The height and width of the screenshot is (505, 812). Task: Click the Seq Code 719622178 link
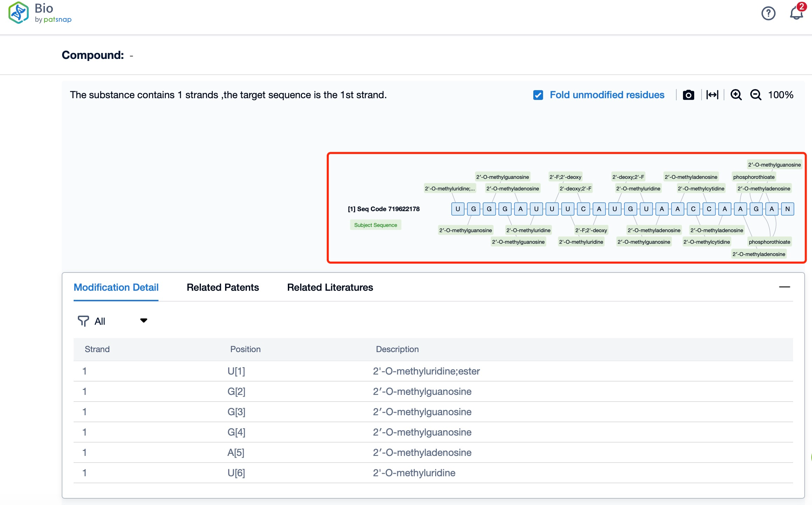click(x=384, y=208)
